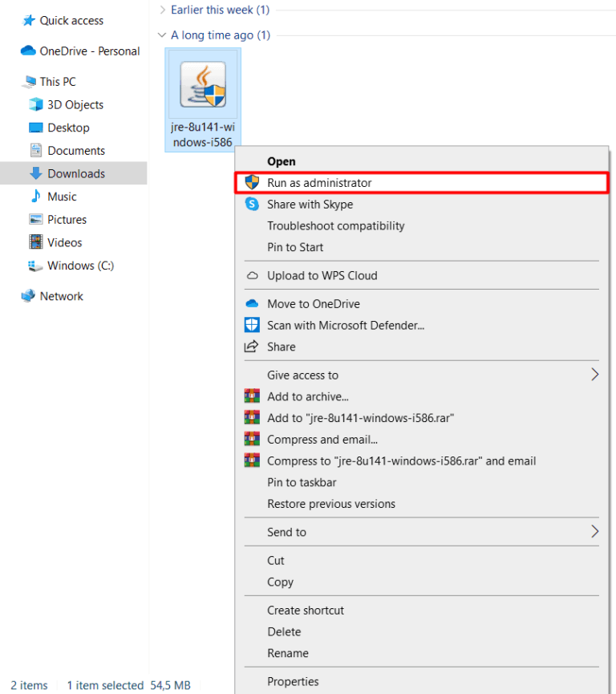Click the WPS Cloud upload icon
The image size is (616, 694).
(x=252, y=275)
